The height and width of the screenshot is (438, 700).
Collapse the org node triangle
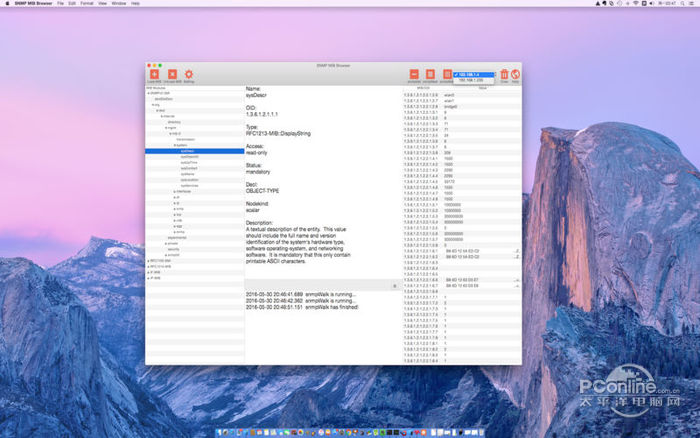[x=153, y=105]
